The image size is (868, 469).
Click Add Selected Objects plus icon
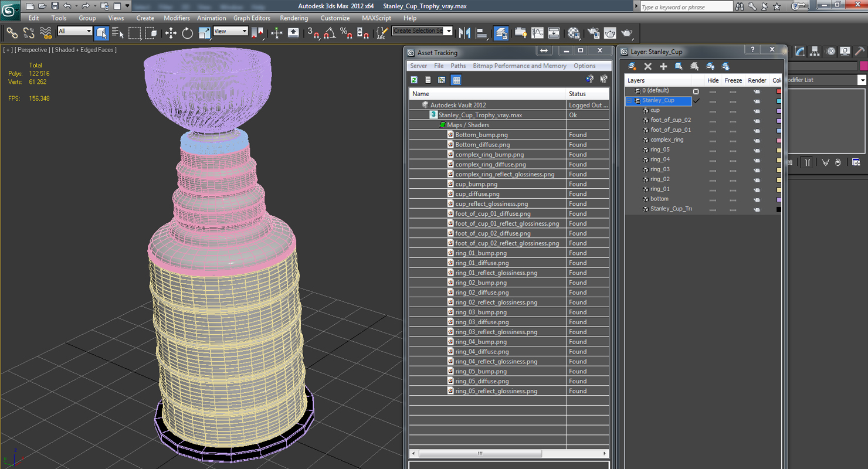coord(663,66)
